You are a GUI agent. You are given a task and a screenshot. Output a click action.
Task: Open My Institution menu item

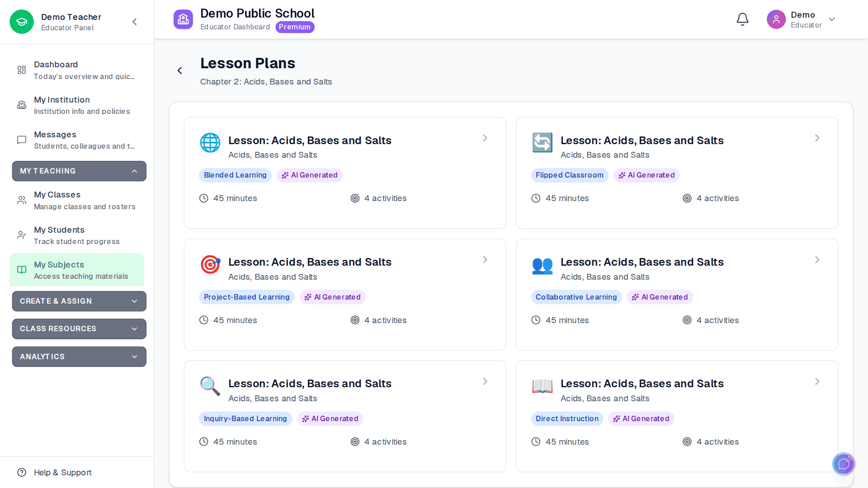pos(77,105)
